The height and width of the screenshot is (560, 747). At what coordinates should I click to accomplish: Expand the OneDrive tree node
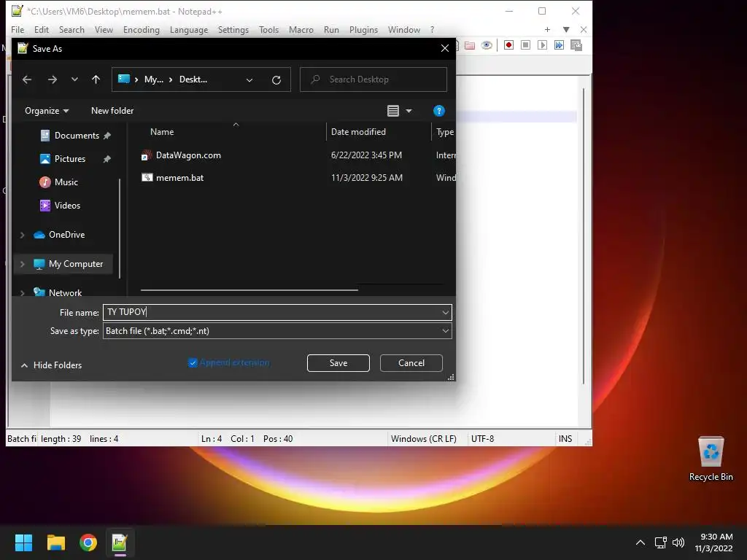click(x=23, y=235)
